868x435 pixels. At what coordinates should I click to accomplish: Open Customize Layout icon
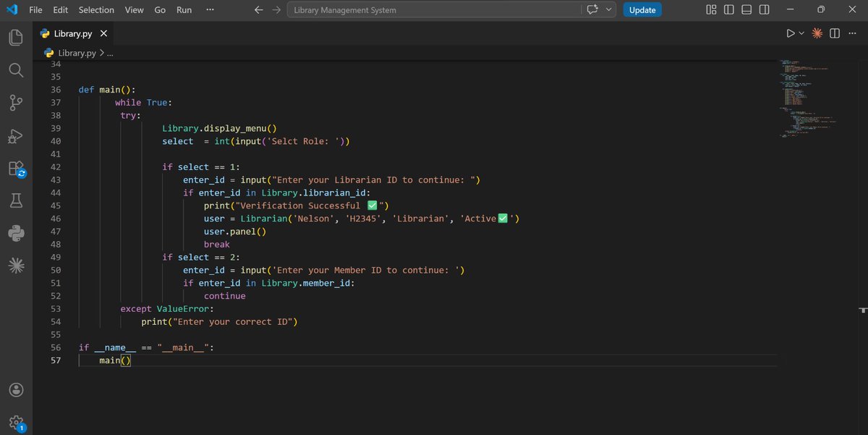(711, 10)
